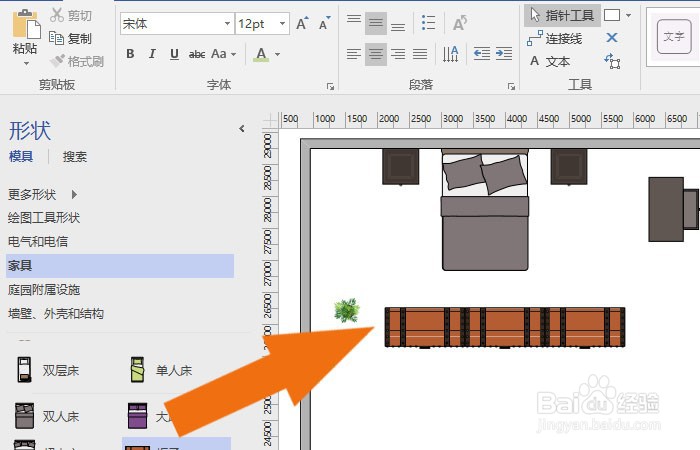
Task: Open the Paragraph (段落) dialog launcher
Action: [511, 87]
